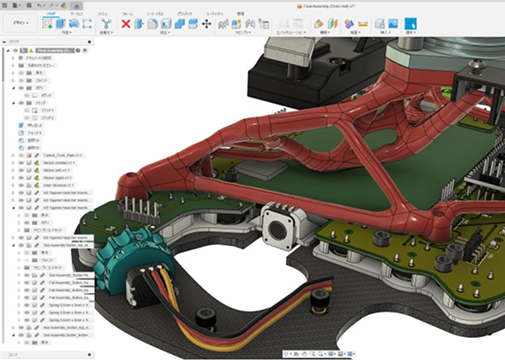
Task: Select the Measure ruler tool
Action: point(363,24)
